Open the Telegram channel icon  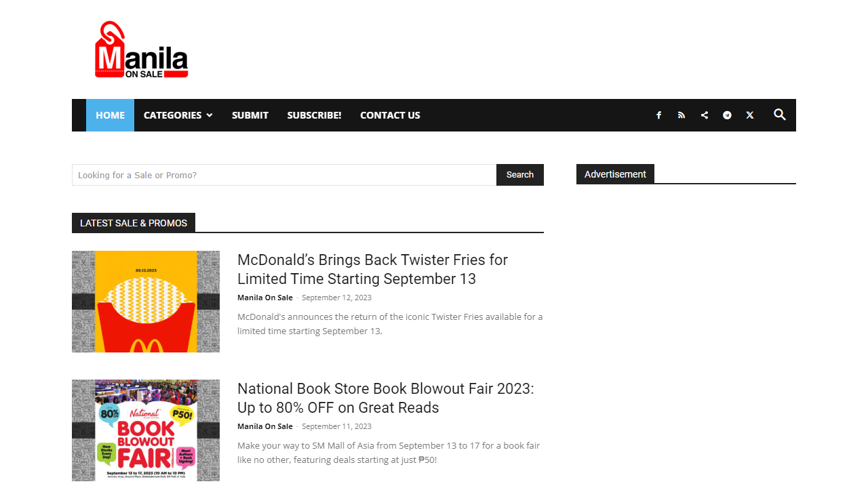pyautogui.click(x=727, y=115)
